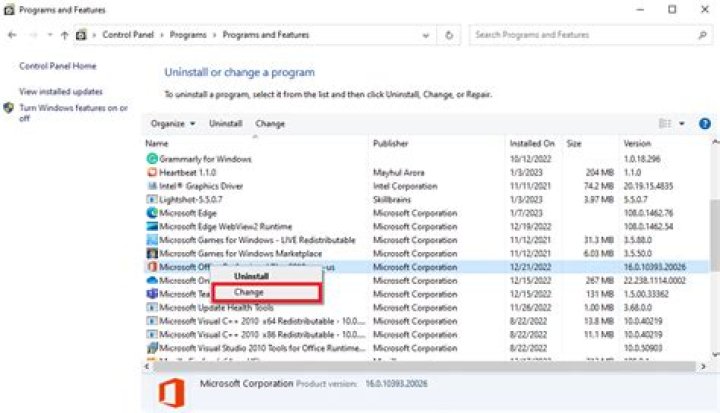Open View installed updates link
Image resolution: width=720 pixels, height=413 pixels.
pos(61,92)
